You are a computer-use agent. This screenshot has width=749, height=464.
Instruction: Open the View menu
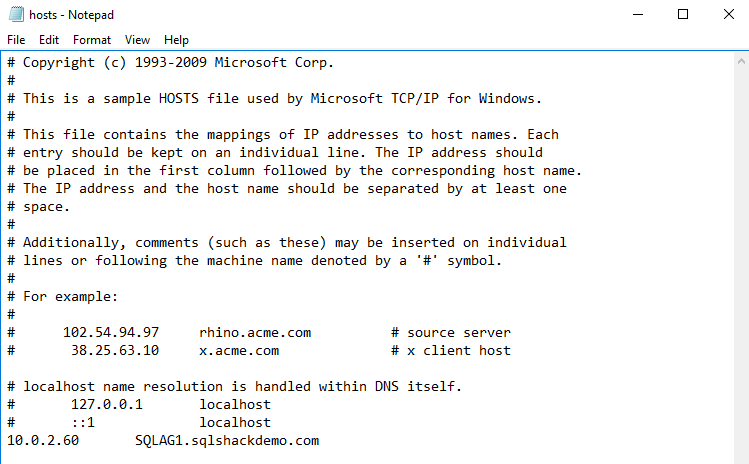point(138,40)
